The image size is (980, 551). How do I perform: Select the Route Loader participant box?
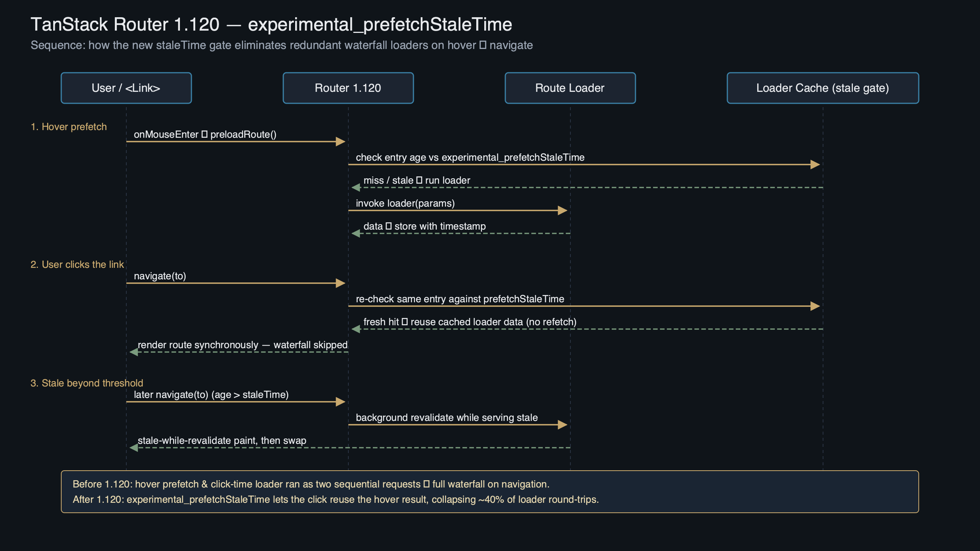coord(570,88)
